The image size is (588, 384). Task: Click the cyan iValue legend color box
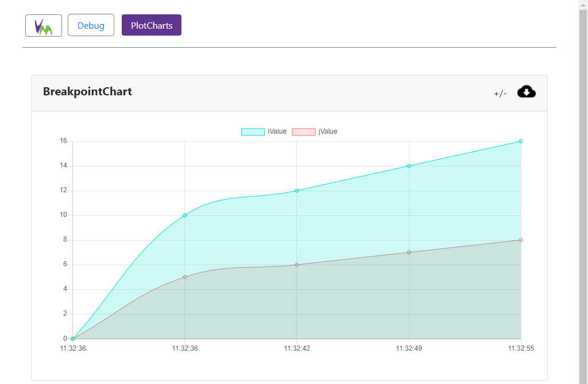[253, 131]
